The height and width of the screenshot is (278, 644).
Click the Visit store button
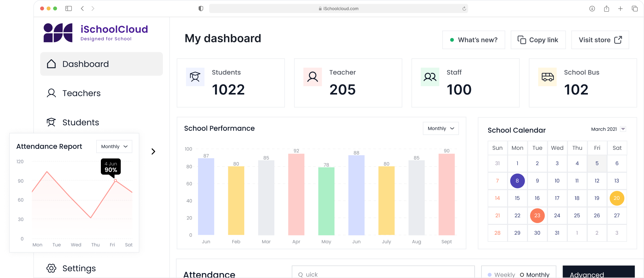(x=600, y=40)
